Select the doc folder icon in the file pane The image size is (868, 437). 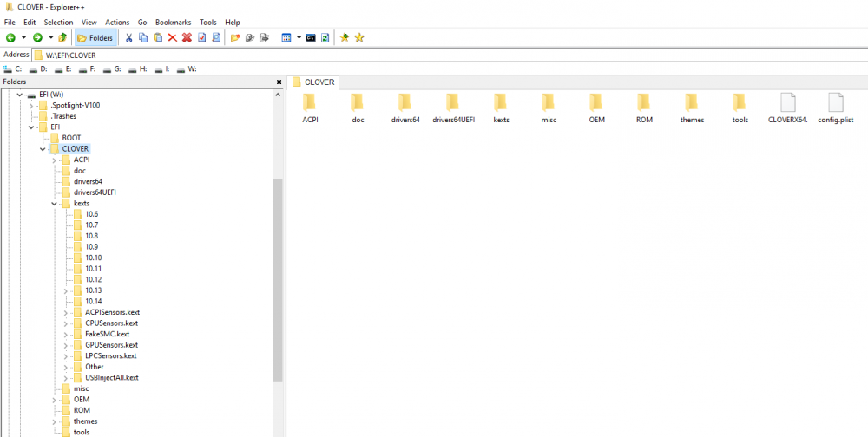(358, 108)
